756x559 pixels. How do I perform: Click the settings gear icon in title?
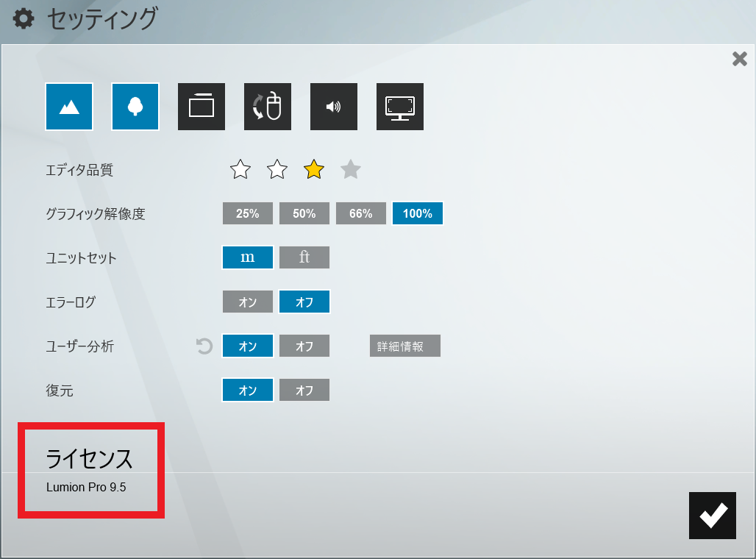point(23,19)
